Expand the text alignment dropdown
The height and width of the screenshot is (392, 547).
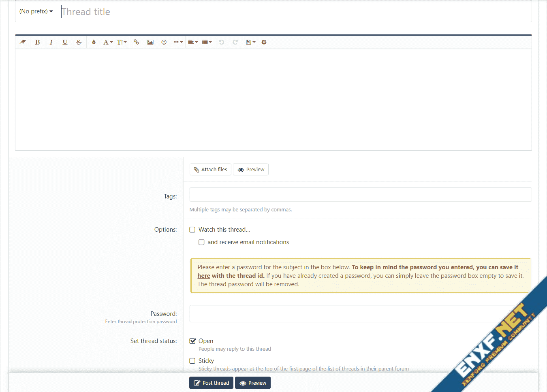(193, 42)
